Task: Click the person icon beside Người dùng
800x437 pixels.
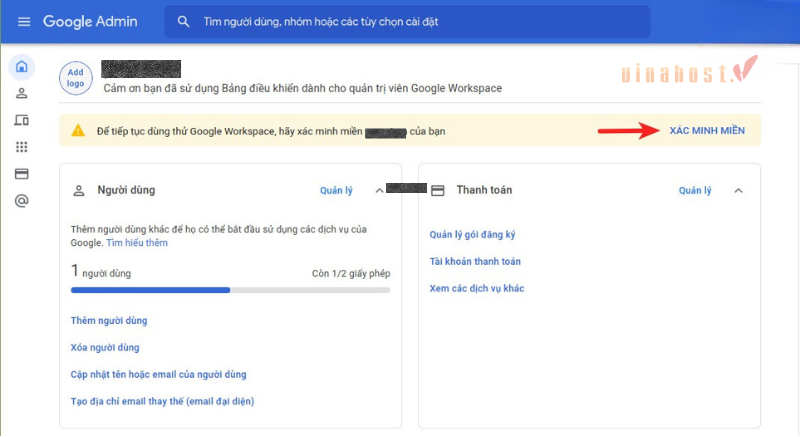Action: click(x=79, y=191)
